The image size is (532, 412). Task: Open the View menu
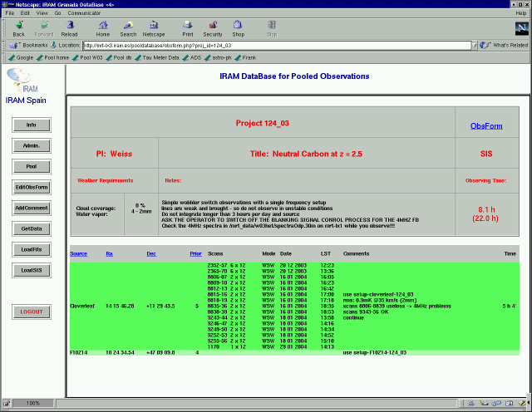(x=42, y=13)
